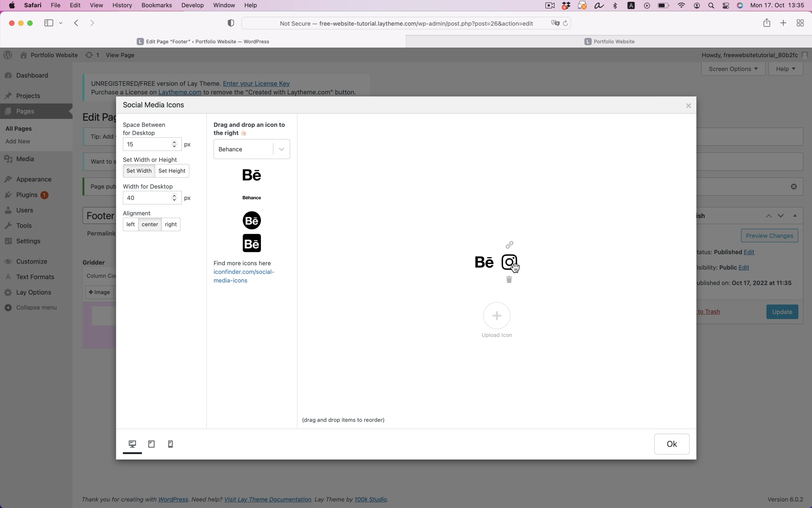Image resolution: width=812 pixels, height=508 pixels.
Task: Choose the square black Behance icon
Action: tap(252, 243)
